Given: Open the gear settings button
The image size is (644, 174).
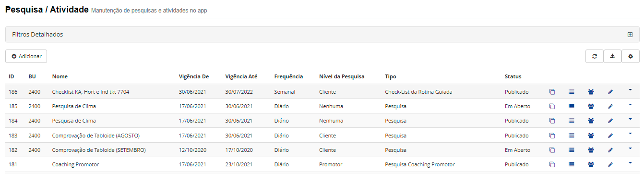Looking at the screenshot, I should (631, 56).
